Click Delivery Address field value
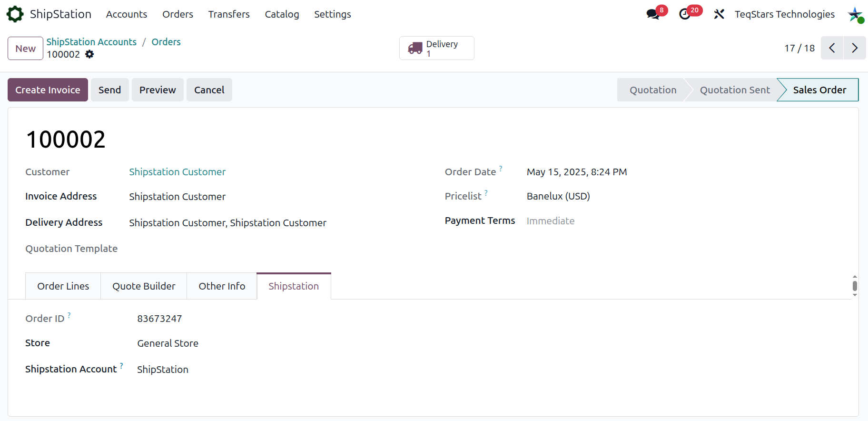 pos(227,223)
